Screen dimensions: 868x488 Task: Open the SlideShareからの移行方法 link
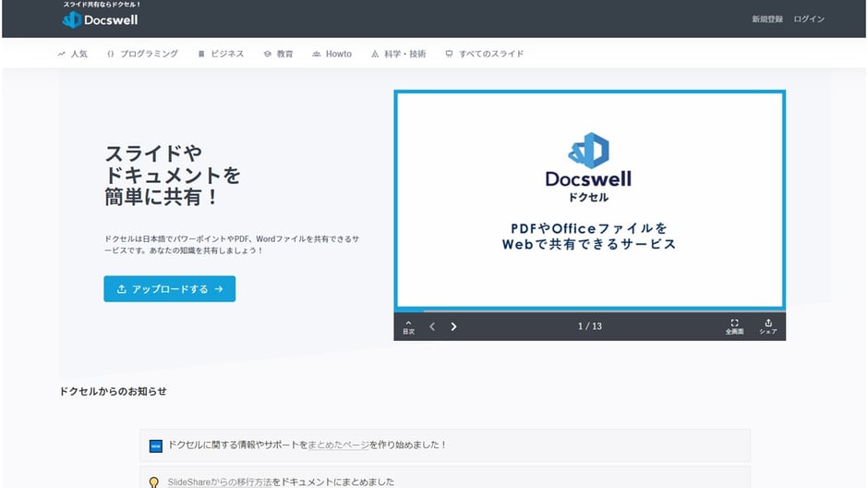(x=220, y=482)
